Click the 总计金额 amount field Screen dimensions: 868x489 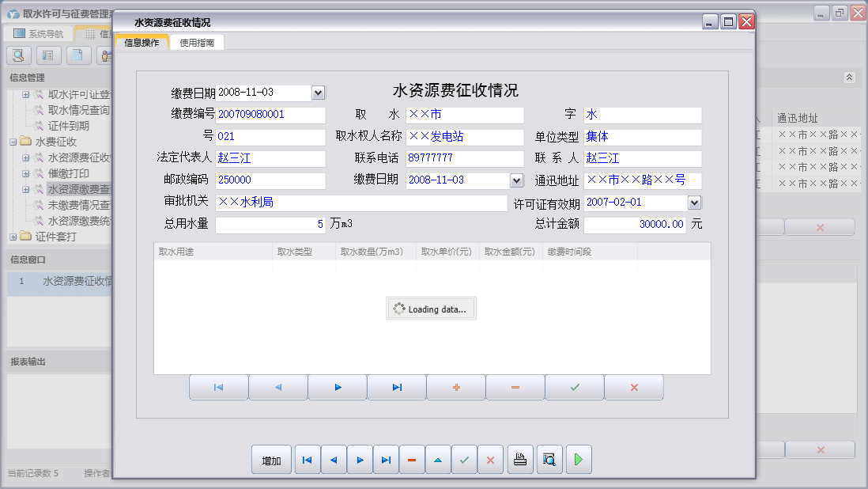pos(635,225)
